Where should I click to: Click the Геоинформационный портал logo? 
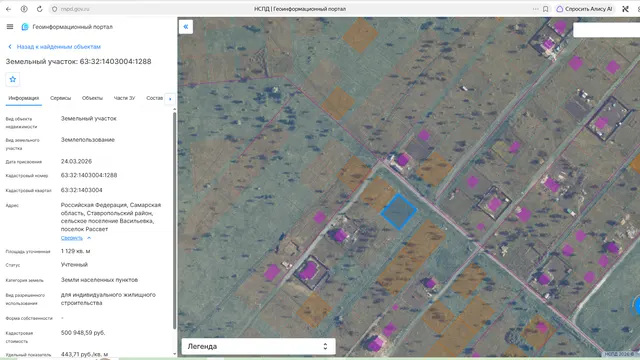[25, 27]
